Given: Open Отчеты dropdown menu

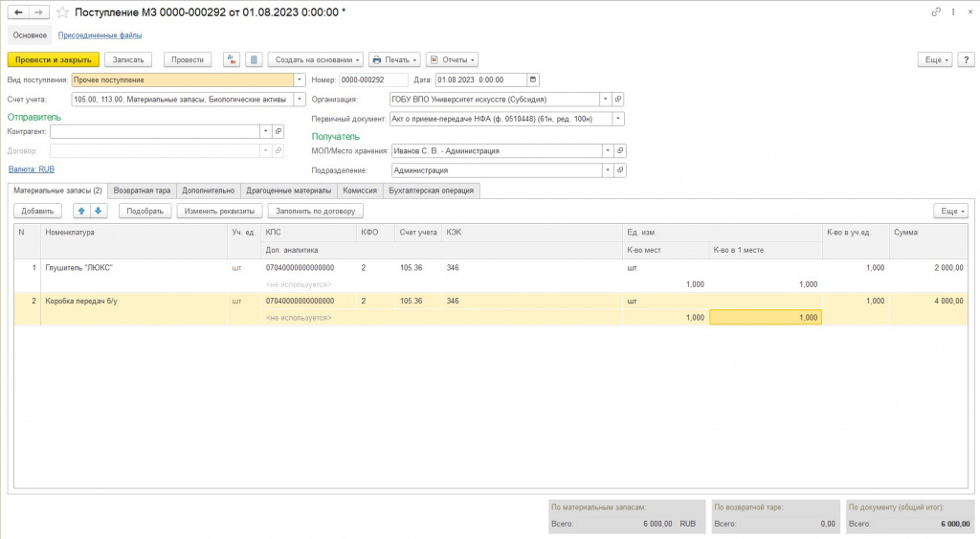Looking at the screenshot, I should pos(452,60).
